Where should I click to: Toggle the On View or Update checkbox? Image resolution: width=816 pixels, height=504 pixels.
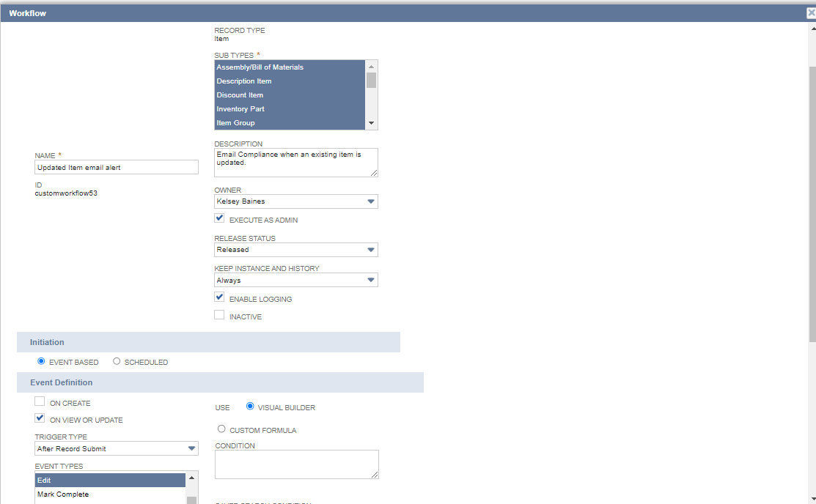[x=39, y=418]
